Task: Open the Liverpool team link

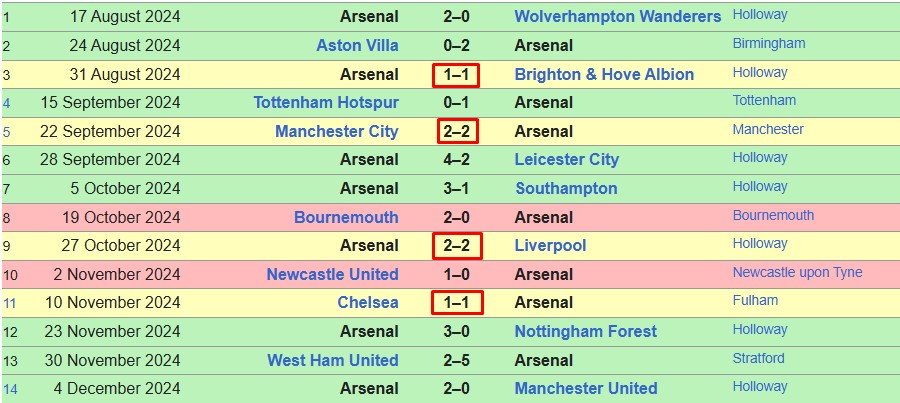Action: (550, 246)
